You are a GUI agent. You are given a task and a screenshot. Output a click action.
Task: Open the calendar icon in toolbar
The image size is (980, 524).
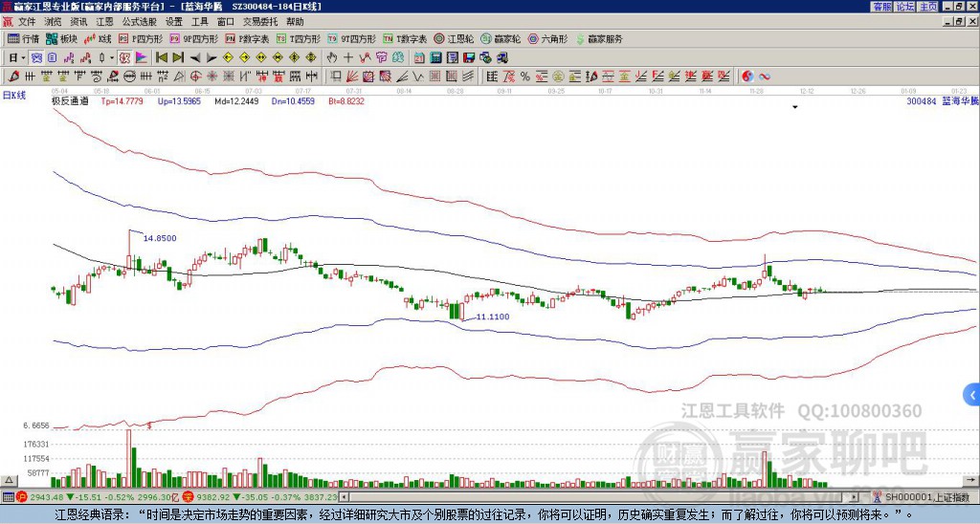pyautogui.click(x=419, y=58)
